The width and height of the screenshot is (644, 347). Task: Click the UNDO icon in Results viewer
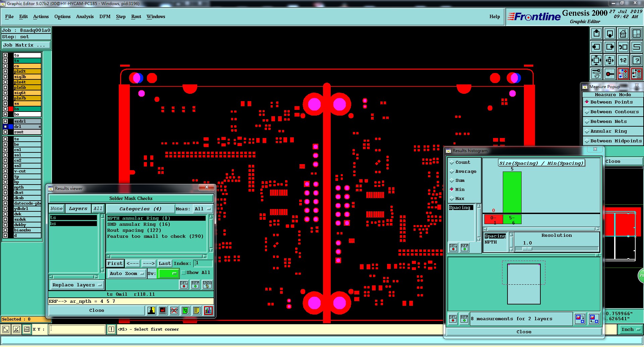point(207,285)
